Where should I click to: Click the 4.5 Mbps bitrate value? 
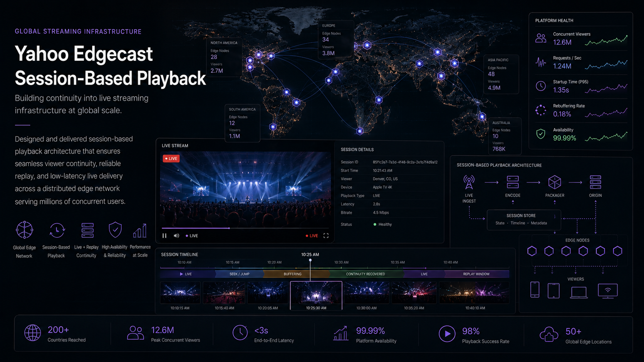pos(381,212)
